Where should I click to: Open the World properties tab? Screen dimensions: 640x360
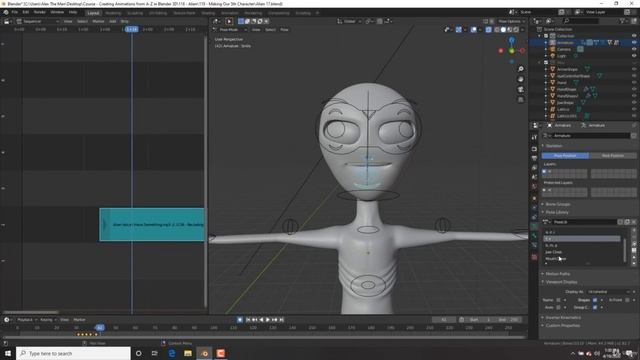tap(534, 187)
